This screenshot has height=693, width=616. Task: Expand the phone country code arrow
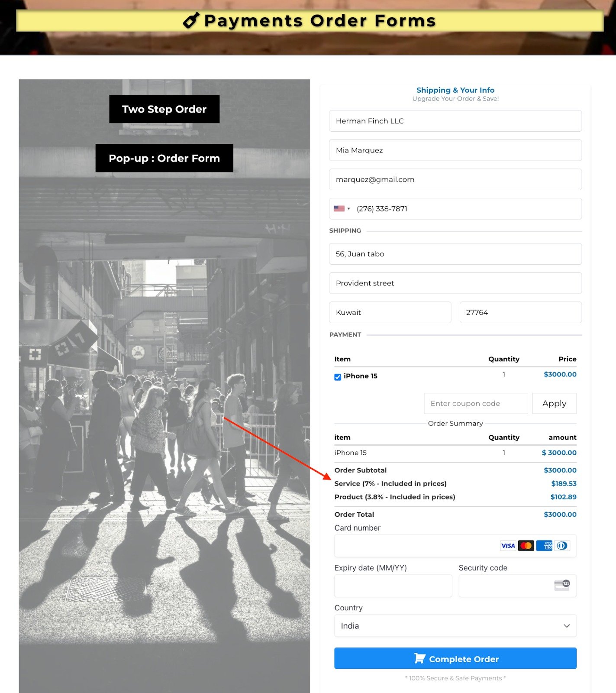click(x=349, y=209)
